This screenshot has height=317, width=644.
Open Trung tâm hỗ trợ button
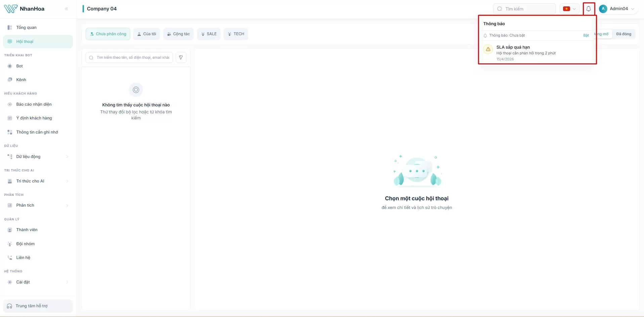pyautogui.click(x=38, y=306)
